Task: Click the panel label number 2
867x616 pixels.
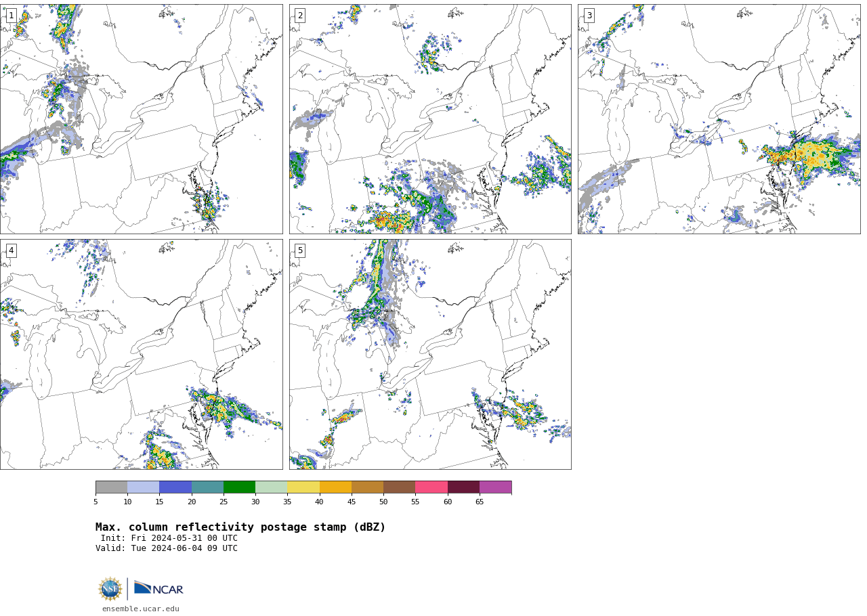Action: click(300, 16)
